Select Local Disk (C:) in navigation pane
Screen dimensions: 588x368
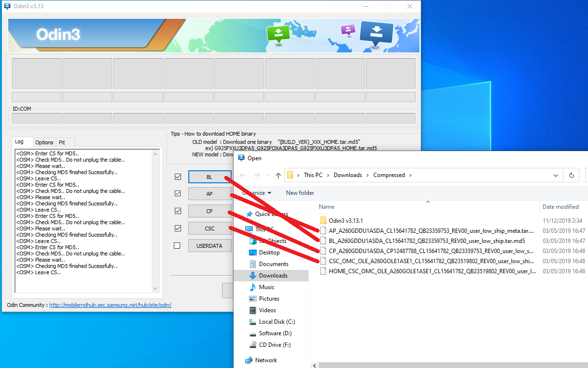click(276, 322)
